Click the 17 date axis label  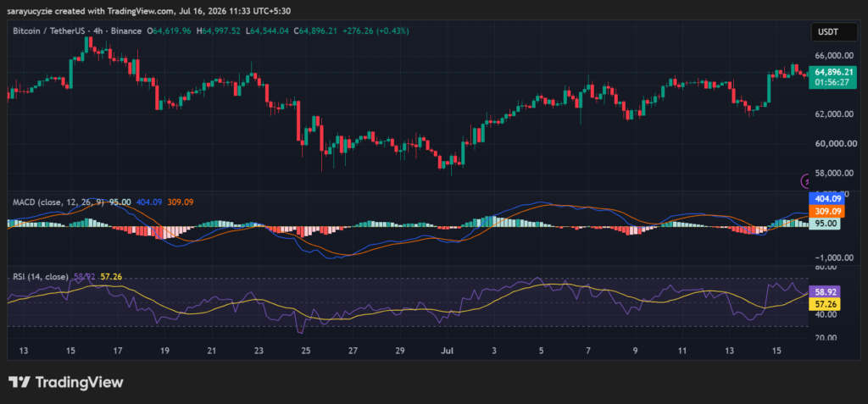point(118,351)
